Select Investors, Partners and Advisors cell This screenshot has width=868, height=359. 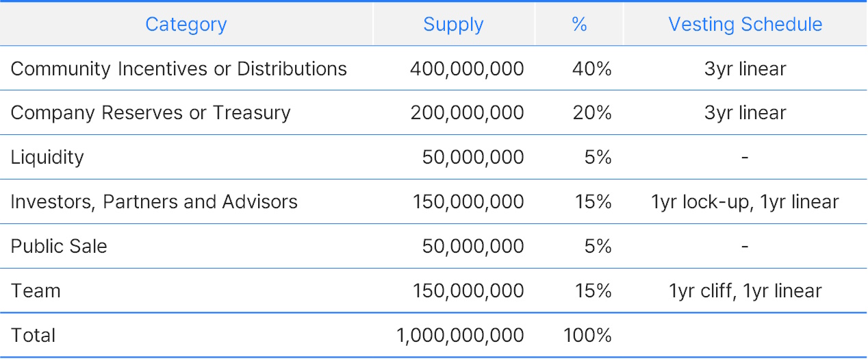tap(154, 202)
